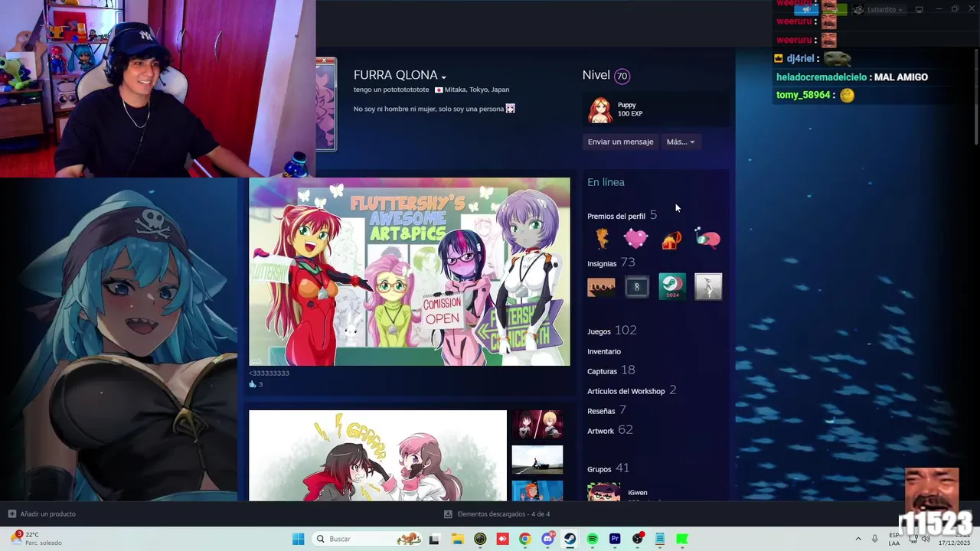Click the <333333333 artwork caption
The image size is (980, 551).
point(269,373)
